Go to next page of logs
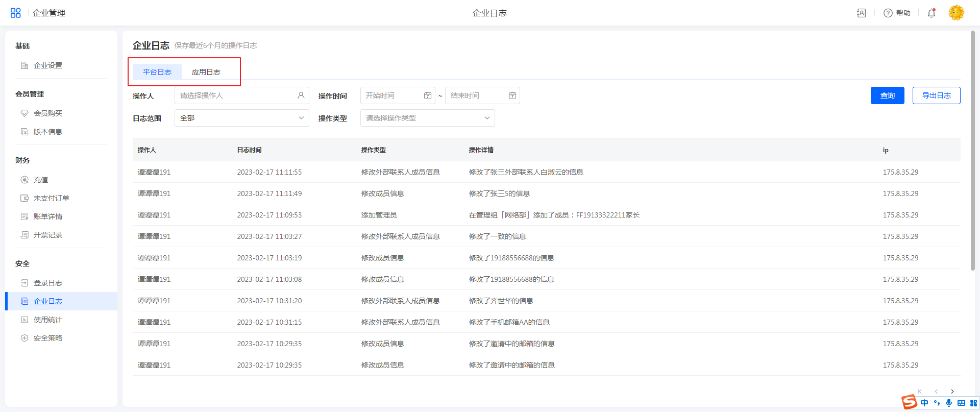980x412 pixels. (952, 392)
